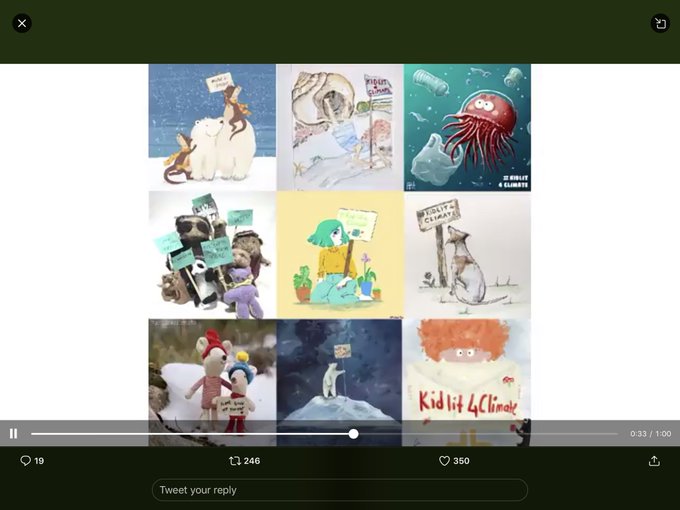Viewport: 680px width, 510px height.
Task: Tap the minimize-to-corner icon
Action: (x=660, y=23)
